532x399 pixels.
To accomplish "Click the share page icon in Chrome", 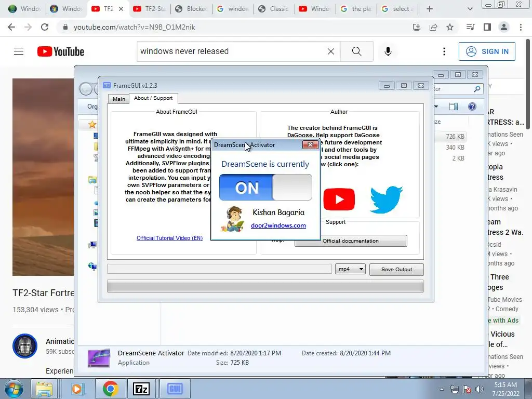I will point(433,27).
